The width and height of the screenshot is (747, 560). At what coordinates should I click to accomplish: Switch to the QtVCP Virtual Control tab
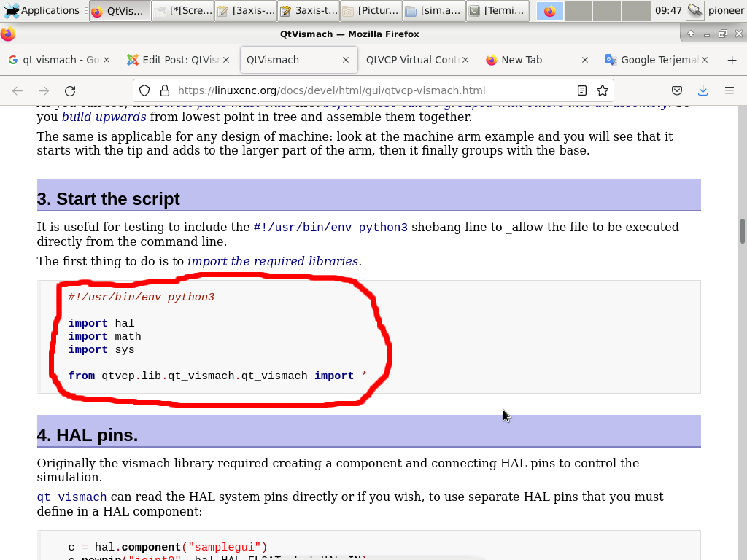[x=412, y=60]
